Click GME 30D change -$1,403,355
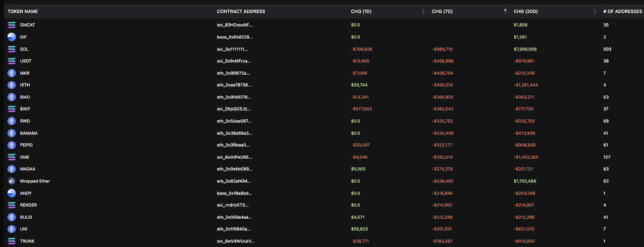Image resolution: width=644 pixels, height=247 pixels. click(x=526, y=157)
